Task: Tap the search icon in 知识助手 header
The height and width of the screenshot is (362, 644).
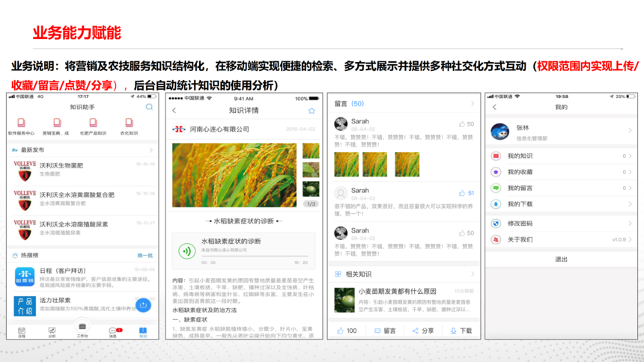Action: [149, 108]
